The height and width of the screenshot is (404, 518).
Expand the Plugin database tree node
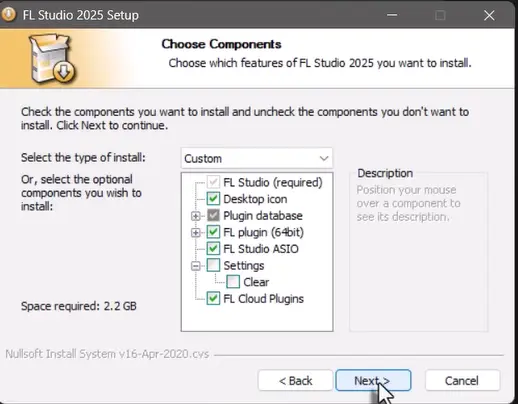pyautogui.click(x=196, y=216)
